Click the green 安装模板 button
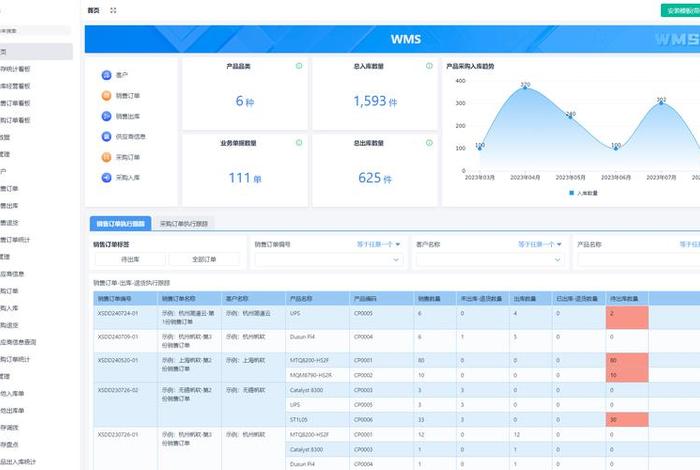The height and width of the screenshot is (470, 700). 680,10
